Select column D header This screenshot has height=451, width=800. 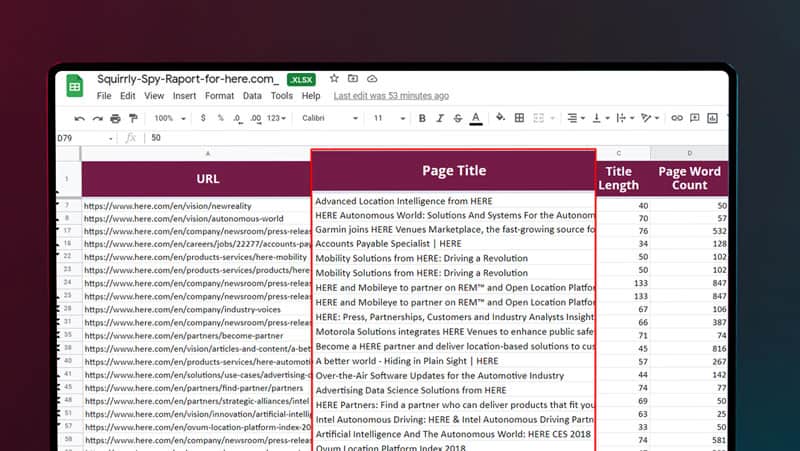click(x=689, y=154)
